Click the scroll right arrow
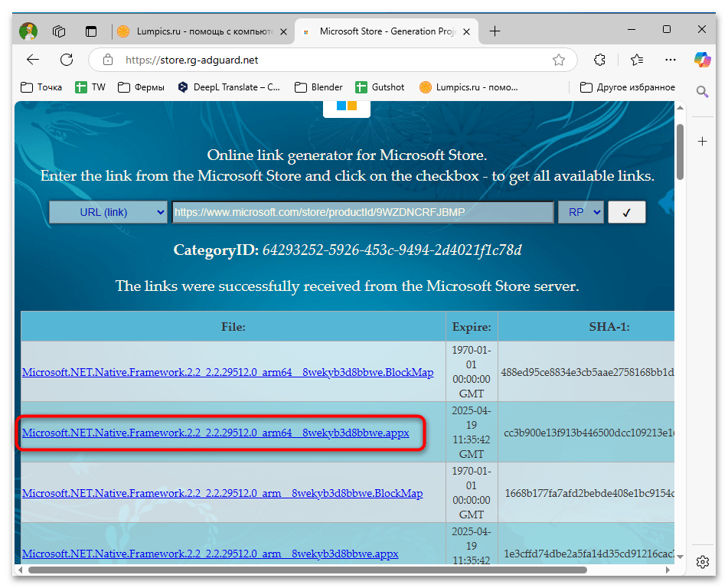This screenshot has height=588, width=728. (668, 570)
